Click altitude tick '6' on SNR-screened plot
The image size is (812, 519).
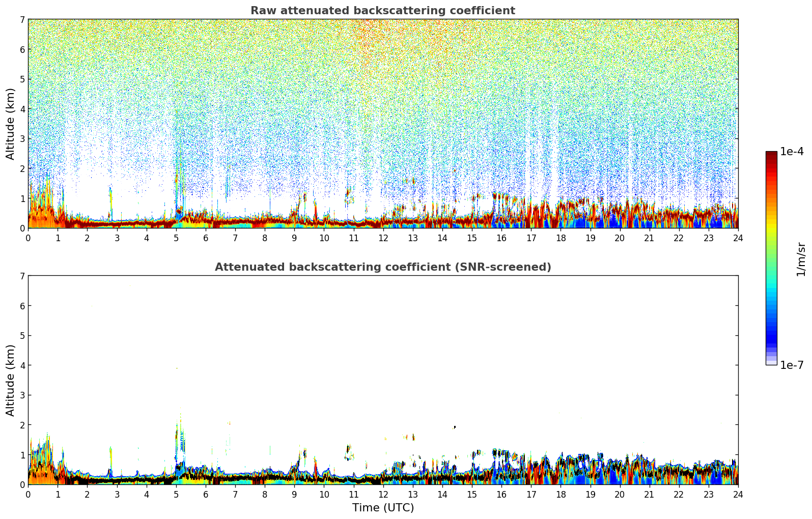(x=22, y=306)
